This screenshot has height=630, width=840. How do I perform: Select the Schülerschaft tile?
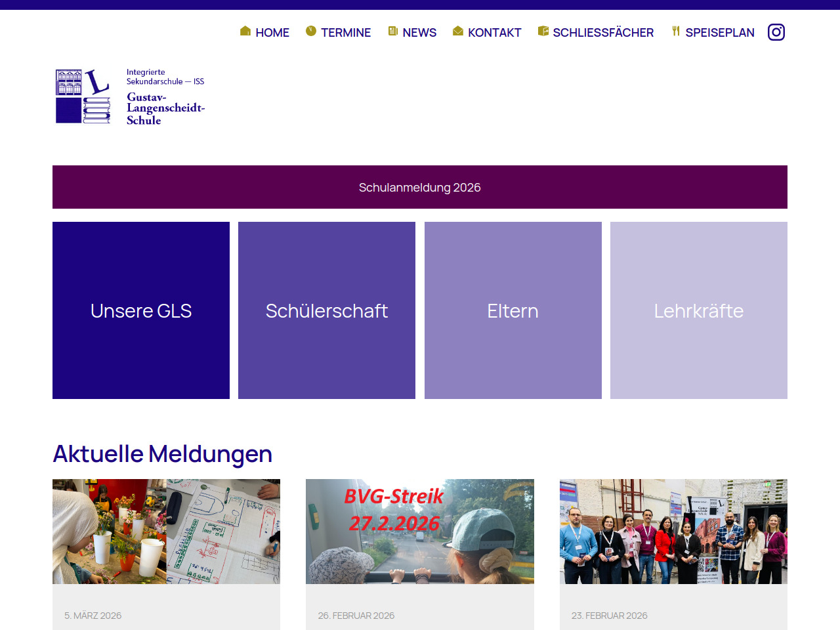pos(327,310)
